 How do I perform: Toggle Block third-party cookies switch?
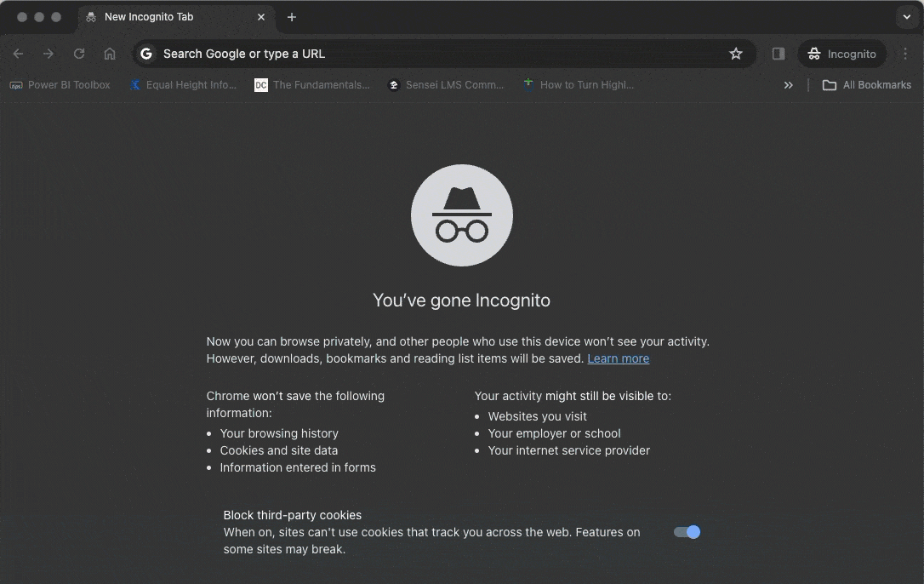[x=687, y=532]
